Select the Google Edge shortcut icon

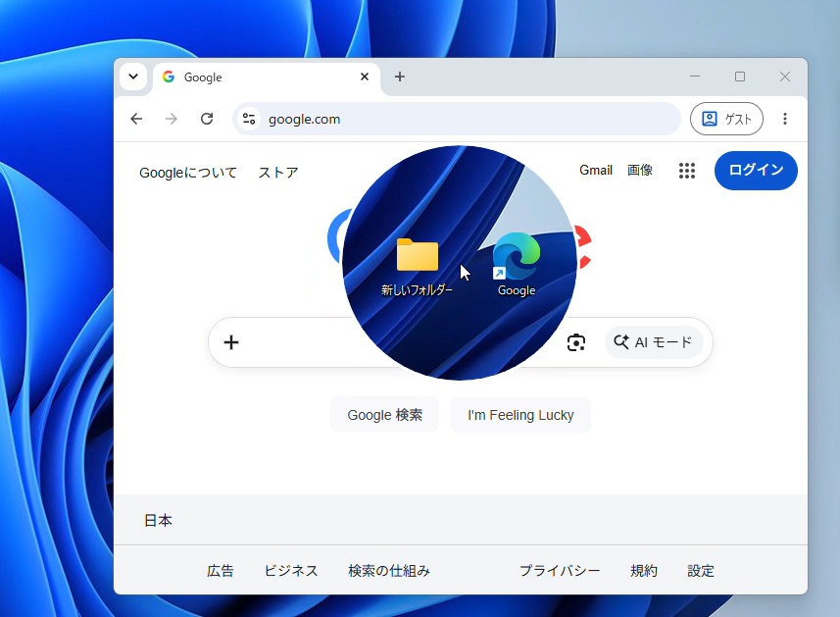point(517,265)
